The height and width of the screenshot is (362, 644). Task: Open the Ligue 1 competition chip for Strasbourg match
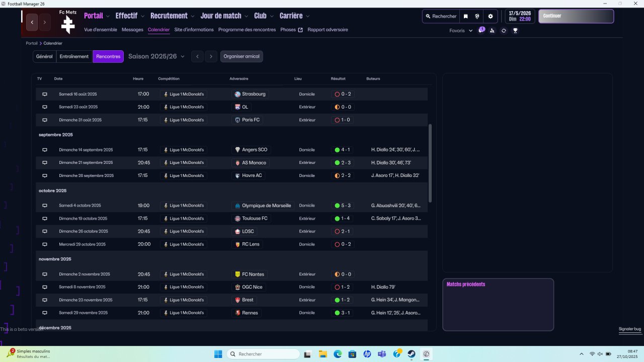[184, 94]
